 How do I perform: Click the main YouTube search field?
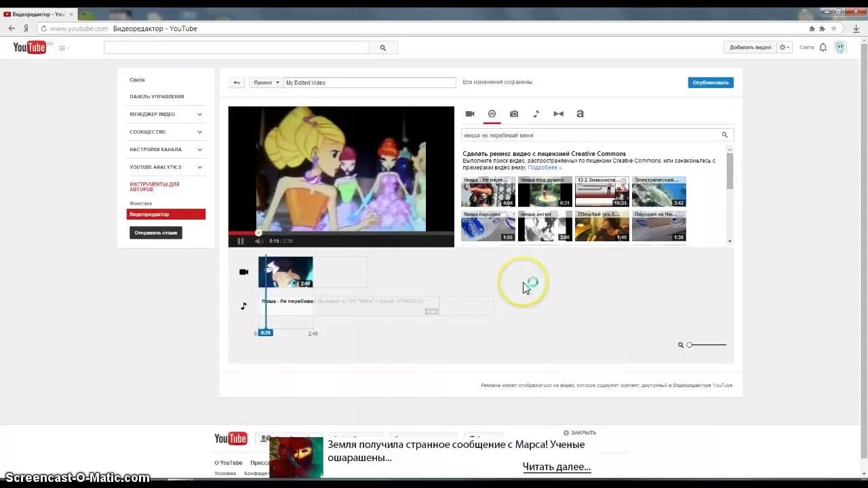236,47
